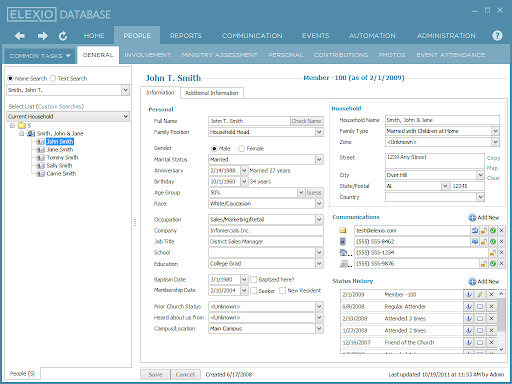Viewport: 512px width, 384px height.
Task: Click the Guess age group button
Action: [x=314, y=192]
